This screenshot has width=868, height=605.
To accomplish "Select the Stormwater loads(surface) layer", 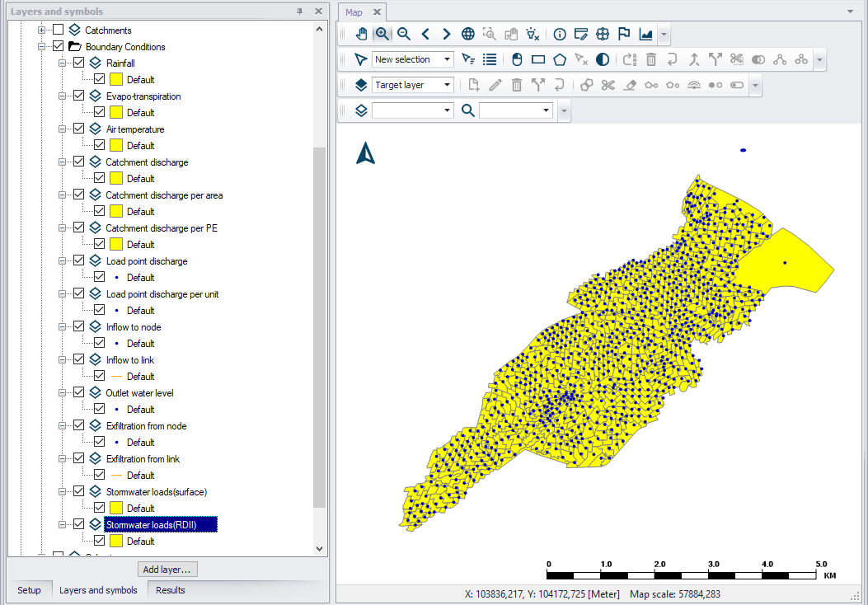I will tap(157, 491).
